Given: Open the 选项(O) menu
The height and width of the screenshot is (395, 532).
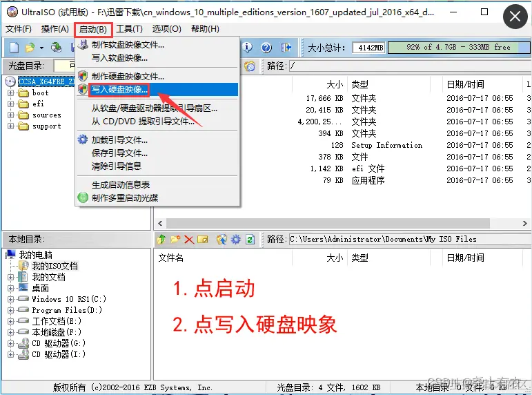Looking at the screenshot, I should (166, 29).
